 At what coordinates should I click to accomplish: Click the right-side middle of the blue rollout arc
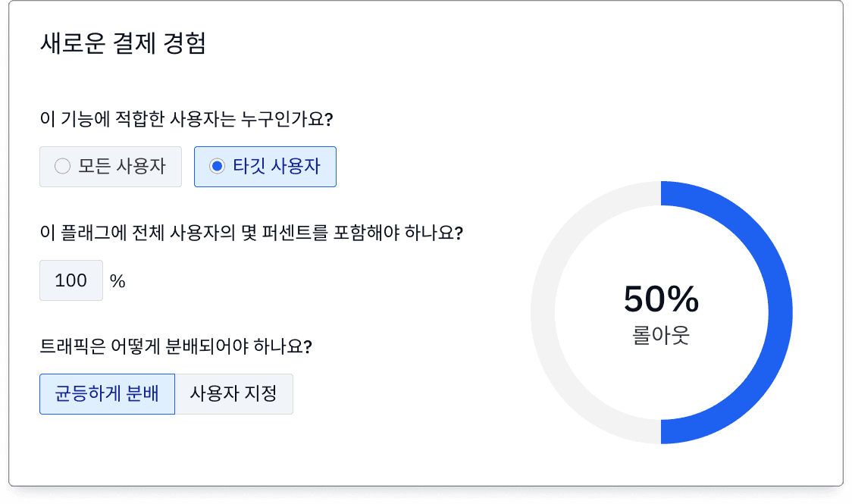[x=780, y=312]
